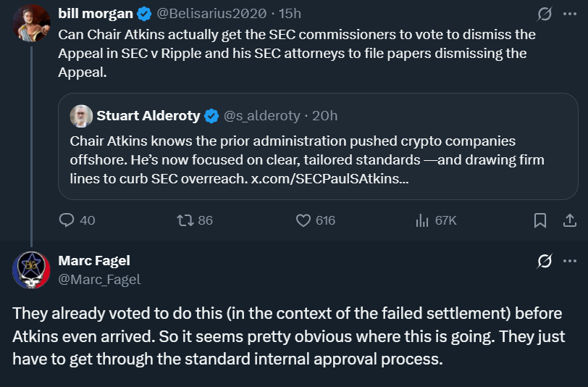Open Marc Fagel's profile avatar
Image resolution: width=588 pixels, height=387 pixels.
[31, 270]
